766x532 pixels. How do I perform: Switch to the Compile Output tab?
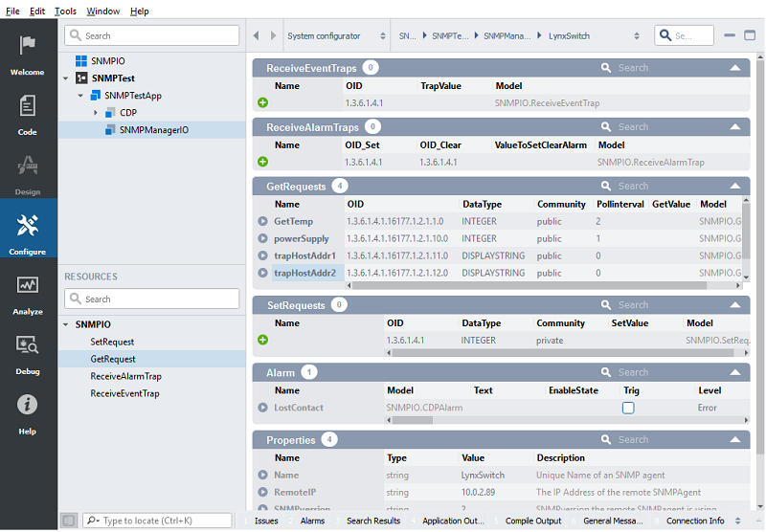[x=533, y=521]
